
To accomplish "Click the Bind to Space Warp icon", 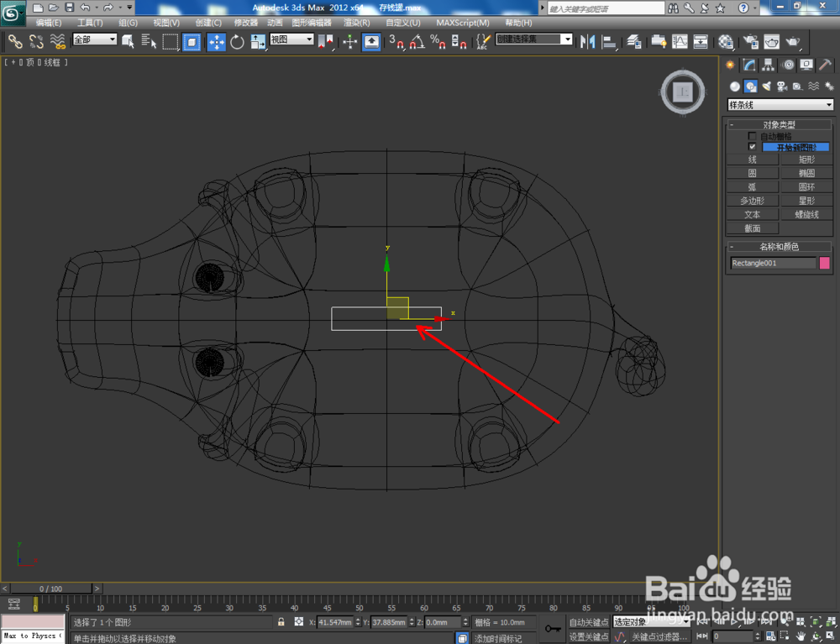I will pyautogui.click(x=57, y=41).
